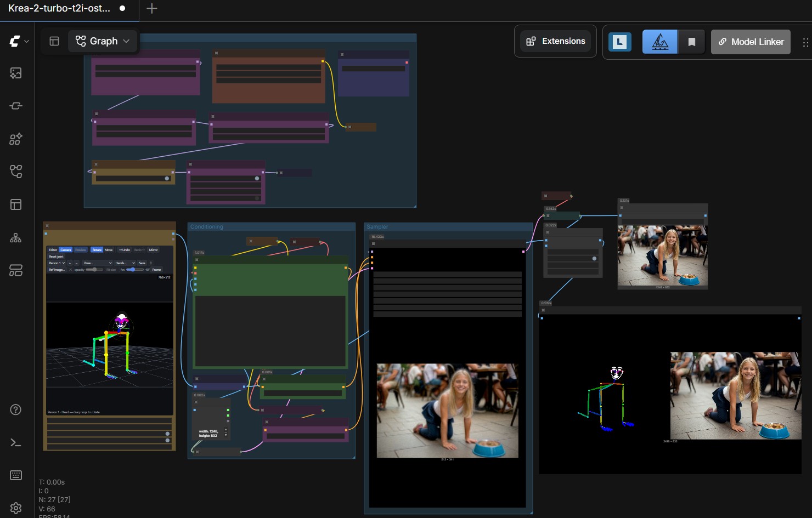812x518 pixels.
Task: Remove the reference image with X icon
Action: click(70, 270)
